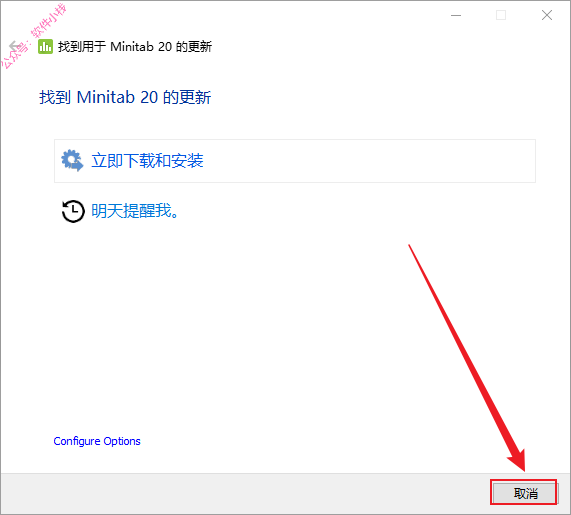This screenshot has width=571, height=515.
Task: Click the back arrow in the header
Action: point(15,46)
